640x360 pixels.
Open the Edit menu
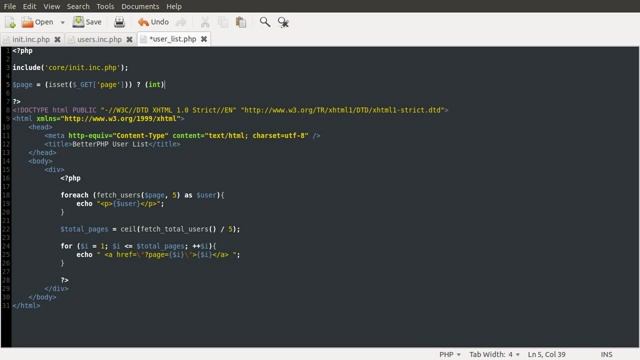click(29, 7)
